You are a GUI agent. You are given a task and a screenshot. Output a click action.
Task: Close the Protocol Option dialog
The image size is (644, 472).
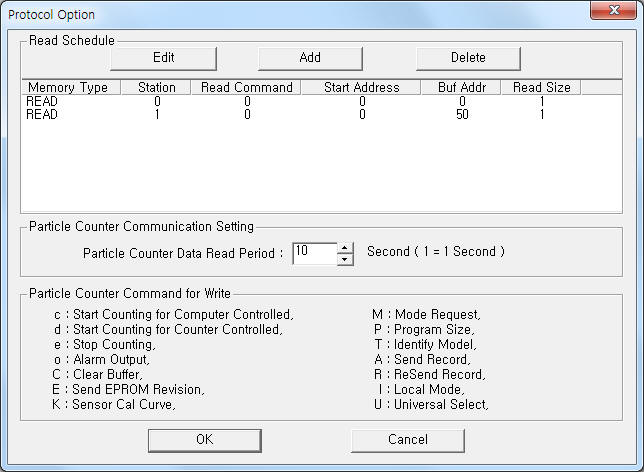pos(614,10)
